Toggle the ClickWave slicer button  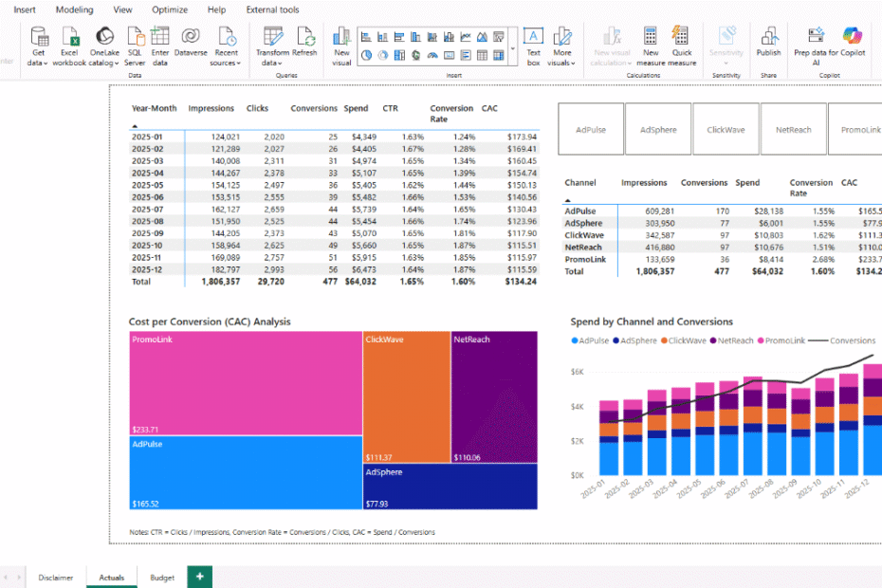[726, 129]
